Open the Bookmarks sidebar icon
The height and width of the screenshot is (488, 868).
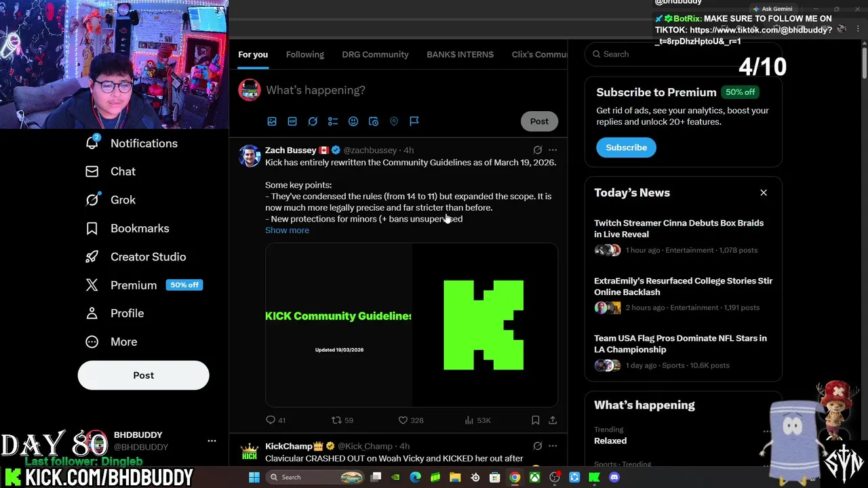[92, 228]
